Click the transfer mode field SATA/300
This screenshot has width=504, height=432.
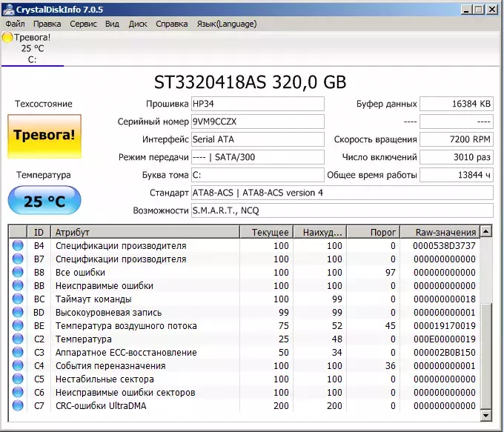(x=257, y=157)
